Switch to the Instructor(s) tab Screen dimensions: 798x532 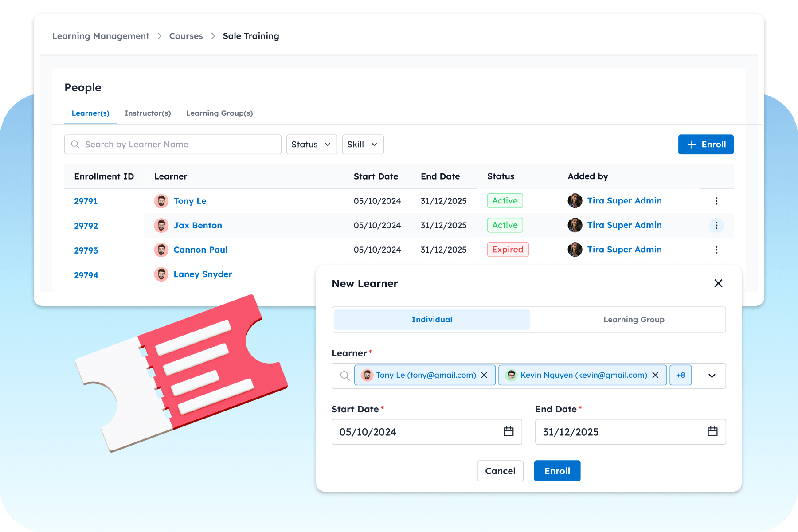pyautogui.click(x=148, y=113)
